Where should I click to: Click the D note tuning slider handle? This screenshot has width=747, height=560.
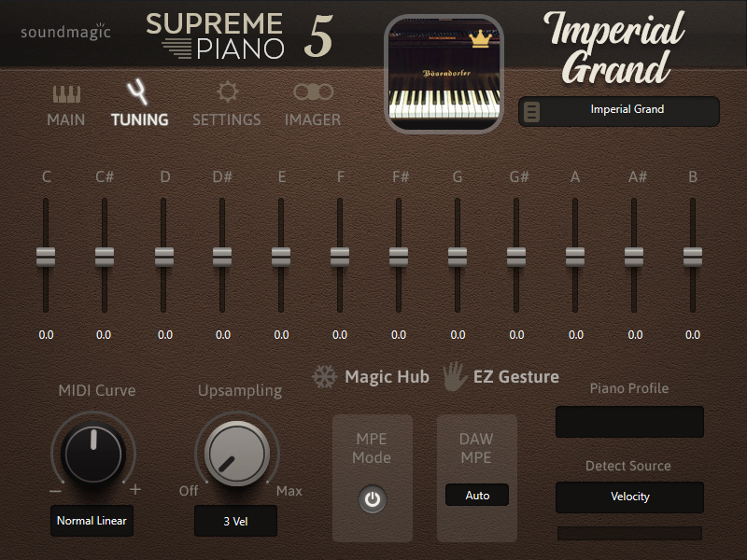[x=164, y=258]
